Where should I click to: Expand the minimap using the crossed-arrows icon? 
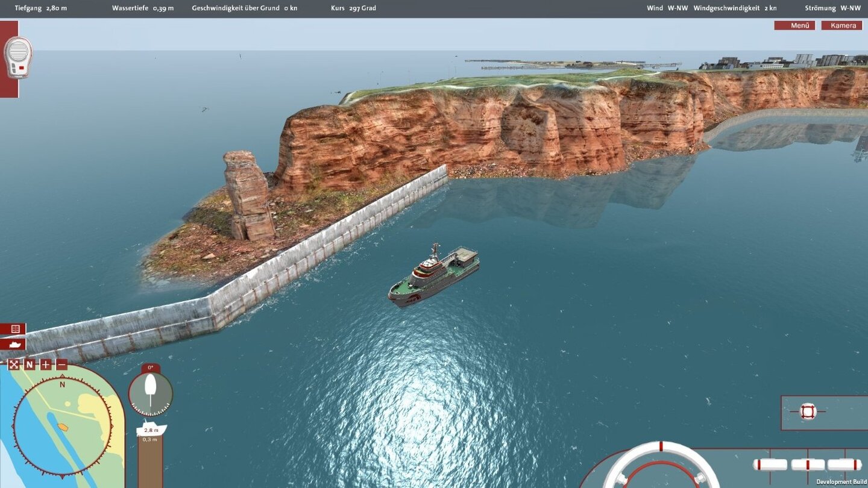click(x=14, y=364)
